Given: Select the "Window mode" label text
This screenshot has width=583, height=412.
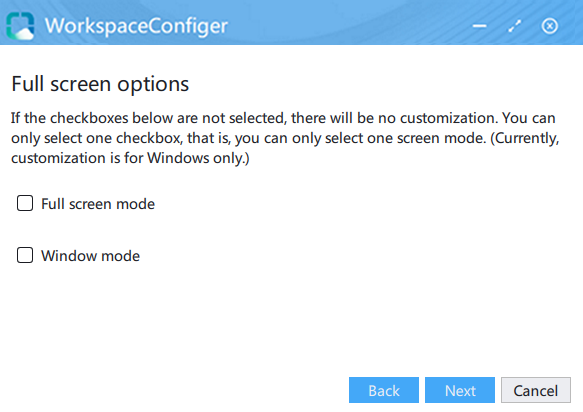Looking at the screenshot, I should point(90,256).
